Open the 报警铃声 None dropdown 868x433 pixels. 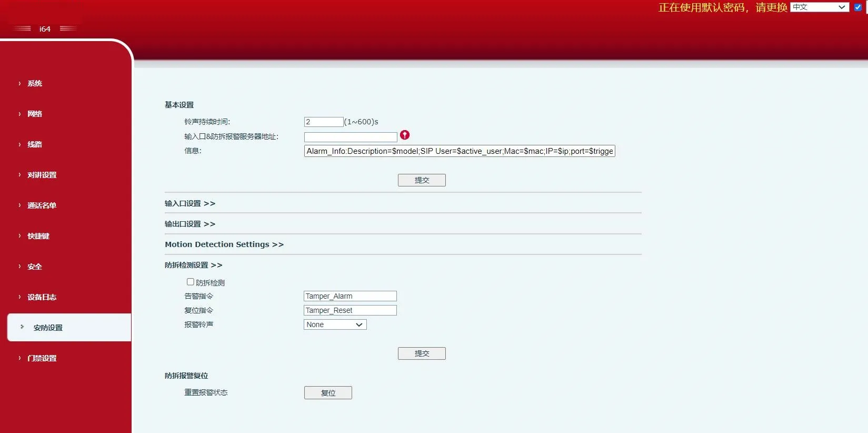(335, 324)
